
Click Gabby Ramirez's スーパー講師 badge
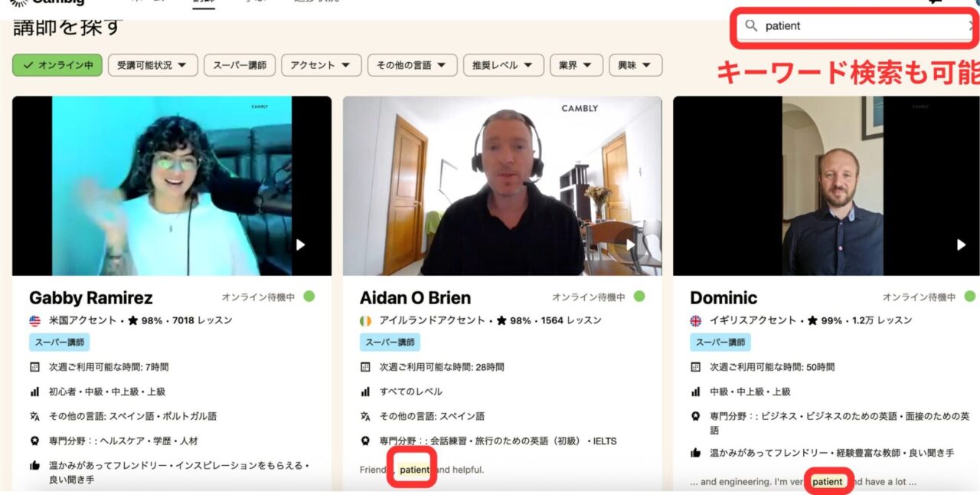(x=59, y=343)
